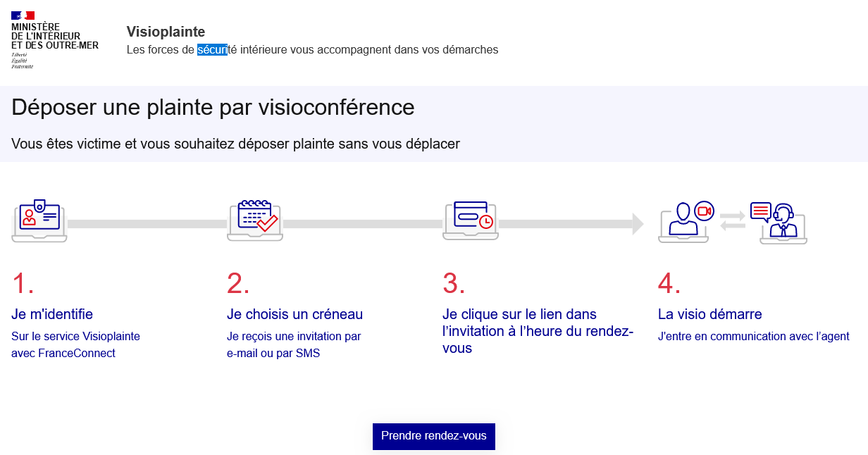Select the red step number 3
Image resolution: width=868 pixels, height=455 pixels.
click(x=454, y=283)
